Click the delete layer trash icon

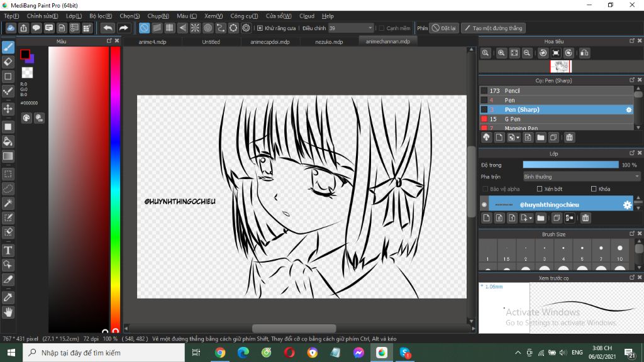[586, 218]
